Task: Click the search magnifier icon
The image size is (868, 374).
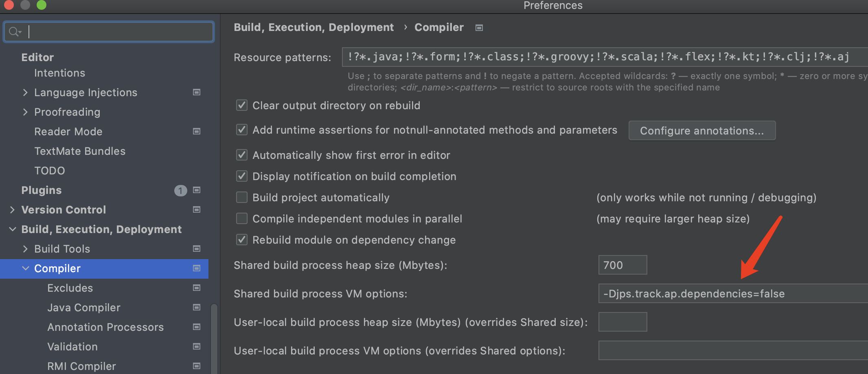Action: pyautogui.click(x=14, y=32)
